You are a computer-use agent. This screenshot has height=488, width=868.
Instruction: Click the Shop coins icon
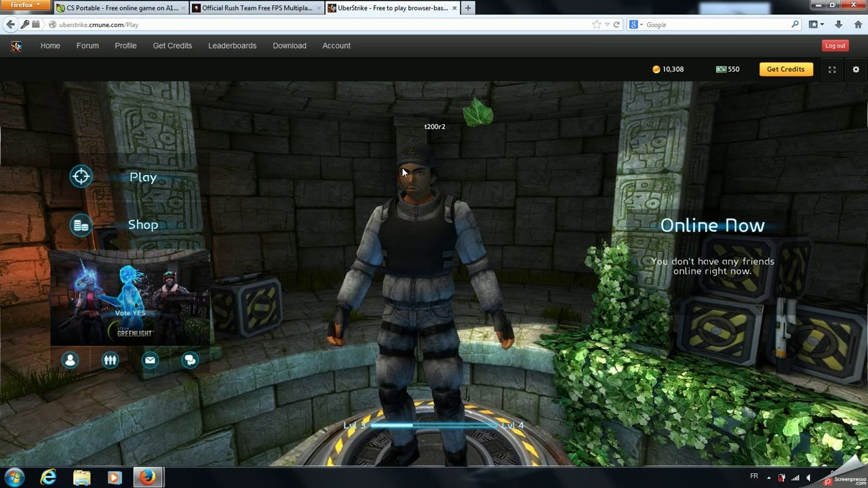click(x=81, y=225)
